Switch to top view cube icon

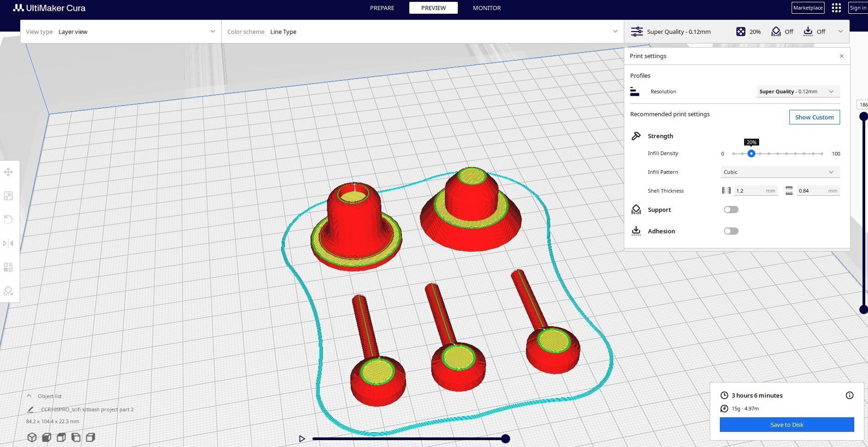tap(61, 437)
